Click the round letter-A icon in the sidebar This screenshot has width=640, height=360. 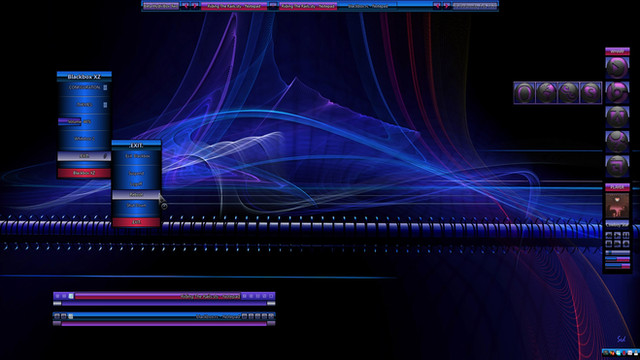[617, 117]
